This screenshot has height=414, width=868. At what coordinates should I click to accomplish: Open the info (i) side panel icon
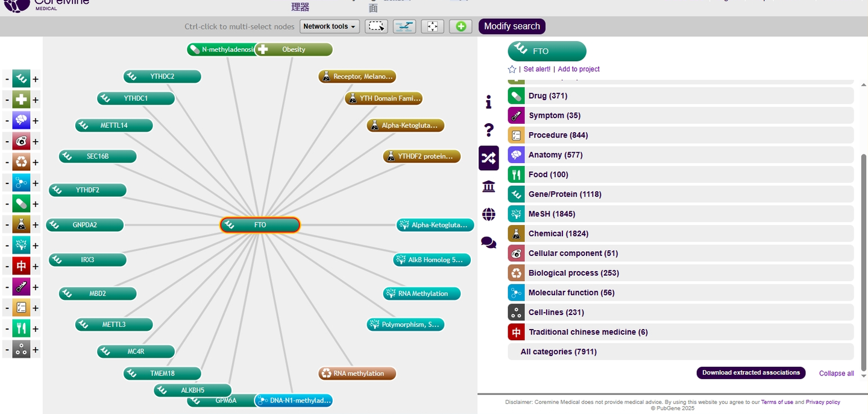489,103
